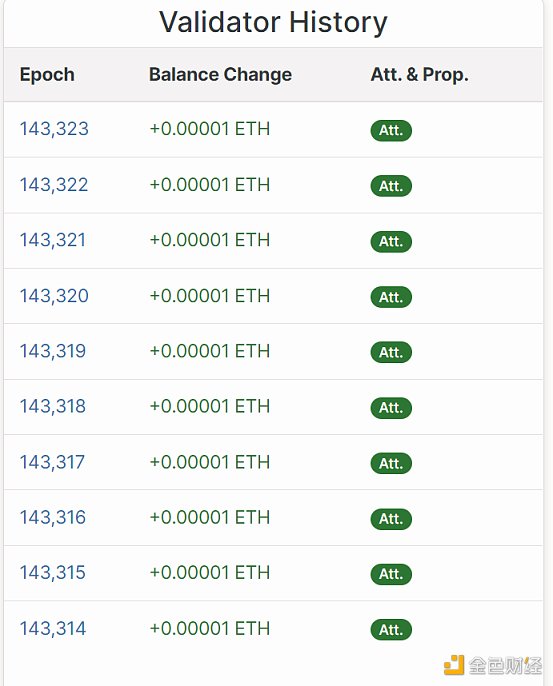Viewport: 553px width, 686px height.
Task: Click the Epoch column header
Action: 47,75
